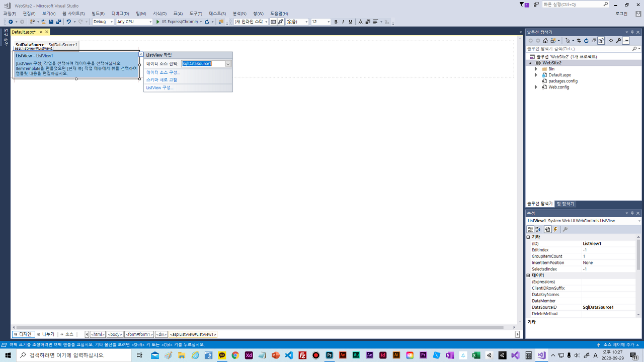Click the <html> breadcrumb tag

98,334
